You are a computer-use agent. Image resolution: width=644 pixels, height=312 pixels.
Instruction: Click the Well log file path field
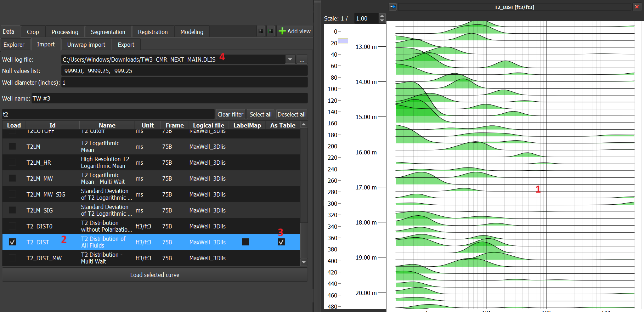click(174, 59)
